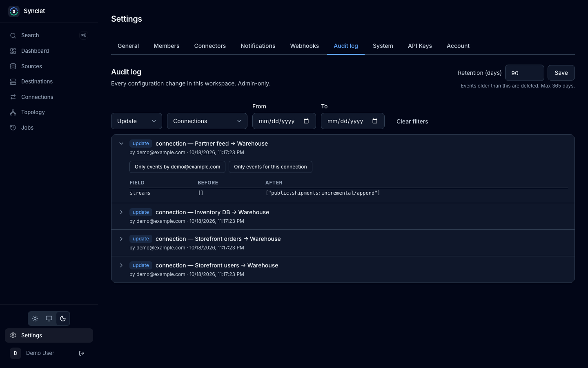Viewport: 588px width, 368px height.
Task: Expand the Inventory DB → Warehouse event
Action: pyautogui.click(x=121, y=212)
